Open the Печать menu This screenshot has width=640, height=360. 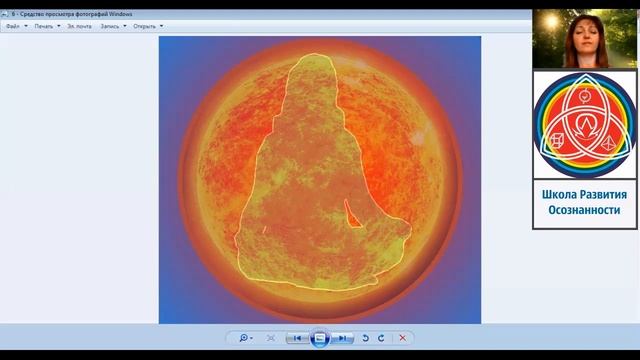pos(44,26)
